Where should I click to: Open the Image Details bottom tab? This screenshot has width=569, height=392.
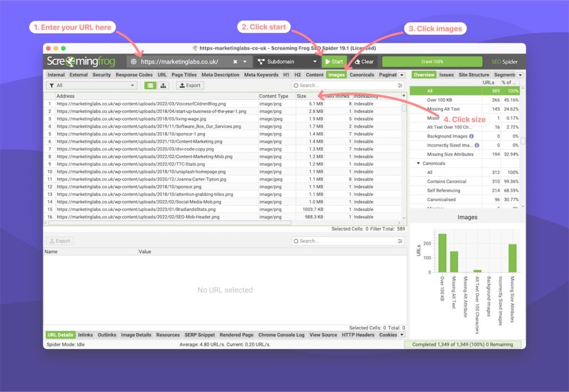click(x=136, y=335)
